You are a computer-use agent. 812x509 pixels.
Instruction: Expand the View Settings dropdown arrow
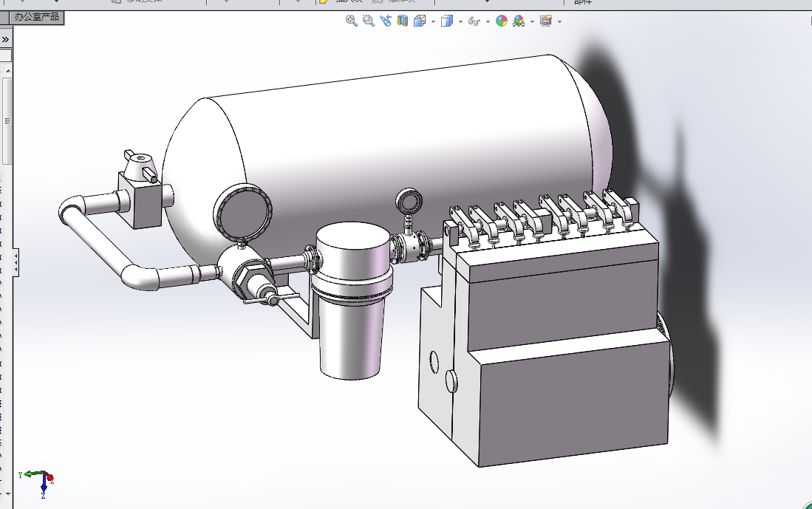559,21
